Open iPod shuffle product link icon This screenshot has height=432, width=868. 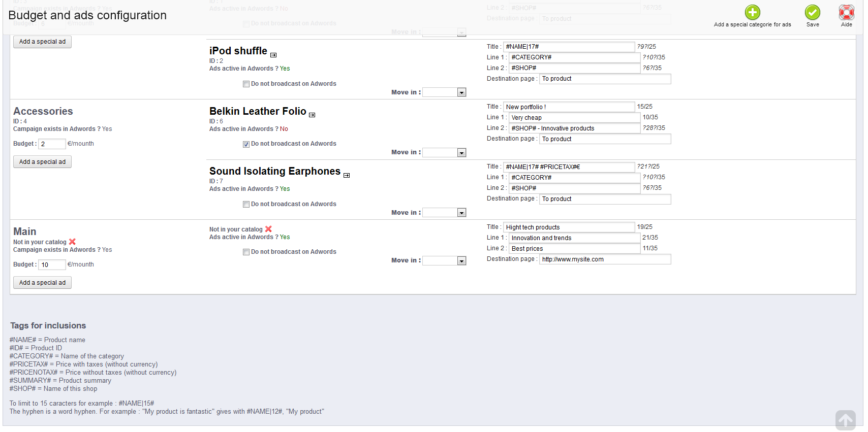(273, 55)
